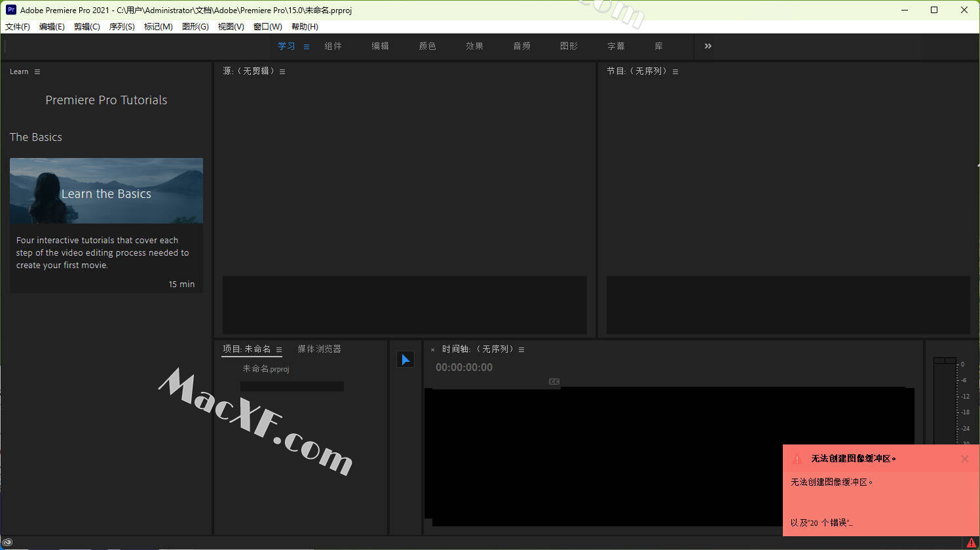
Task: Show overflow workspaces with double chevron
Action: coord(708,46)
